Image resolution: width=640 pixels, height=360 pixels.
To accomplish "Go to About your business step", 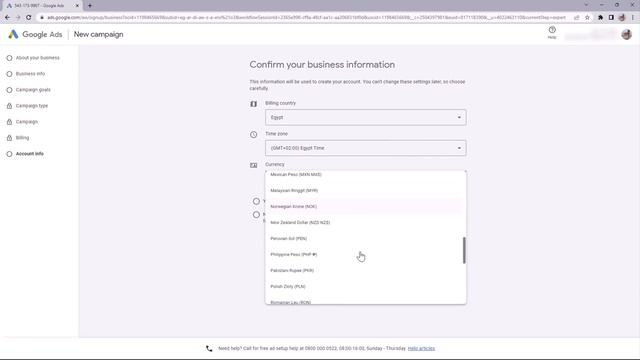I will (x=38, y=58).
